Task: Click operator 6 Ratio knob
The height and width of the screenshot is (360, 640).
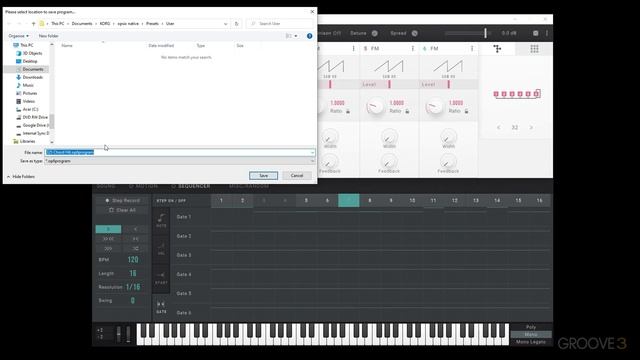Action: [434, 107]
